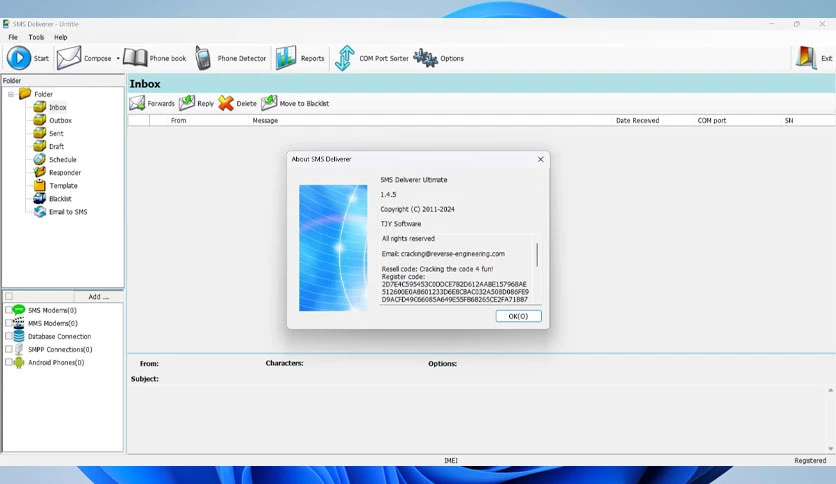Screen dimensions: 836x484
Task: Click the SMPP Connections phone icon
Action: (19, 349)
